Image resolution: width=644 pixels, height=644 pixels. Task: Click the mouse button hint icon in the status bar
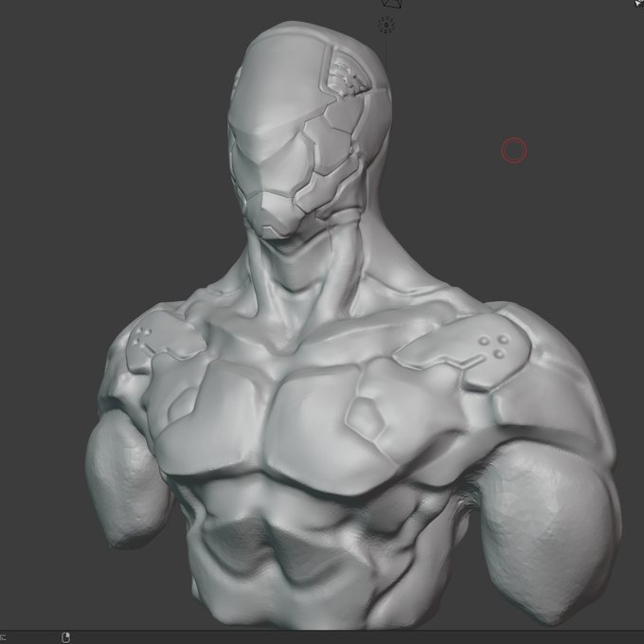click(x=65, y=637)
